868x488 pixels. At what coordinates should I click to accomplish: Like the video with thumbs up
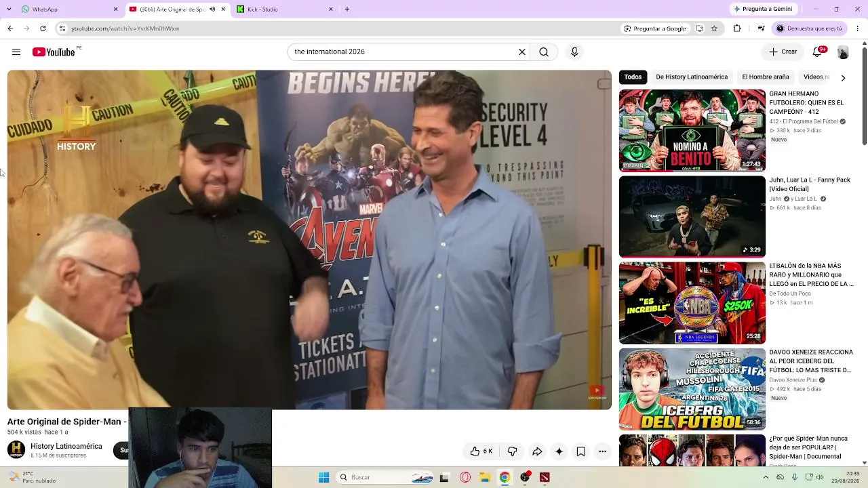(x=481, y=451)
